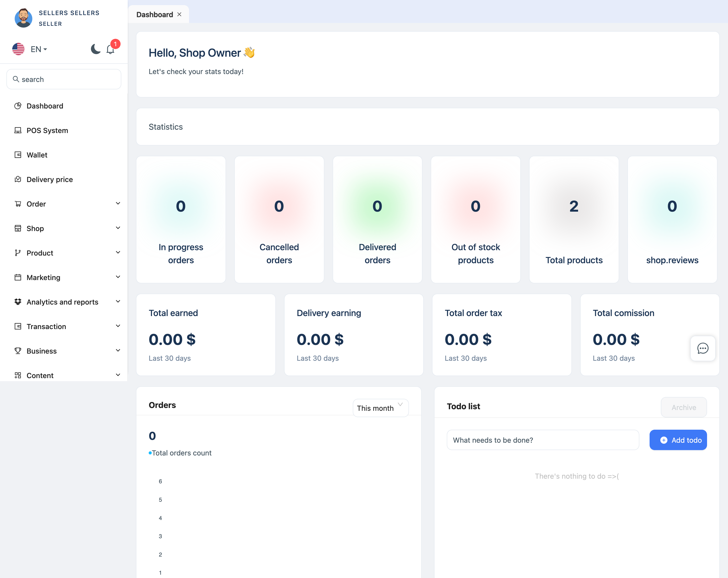Click the Wallet sidebar icon
The width and height of the screenshot is (728, 578).
(x=18, y=155)
